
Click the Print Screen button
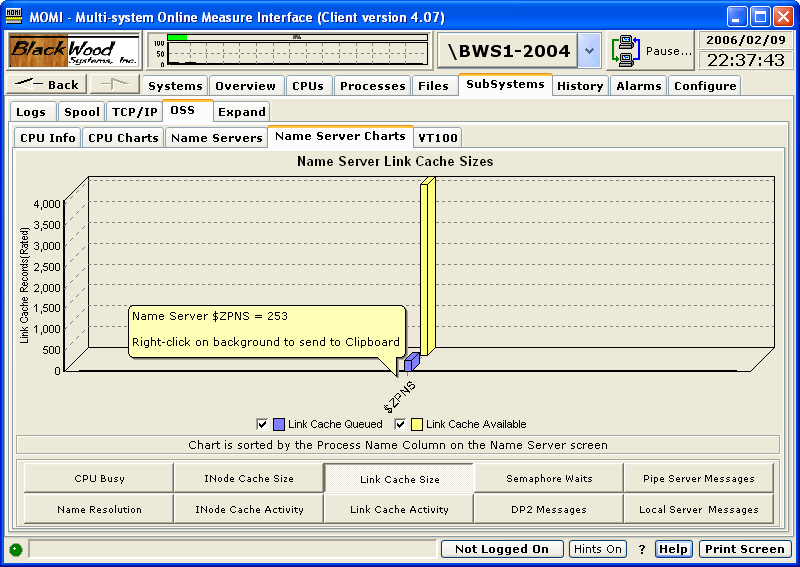(744, 549)
